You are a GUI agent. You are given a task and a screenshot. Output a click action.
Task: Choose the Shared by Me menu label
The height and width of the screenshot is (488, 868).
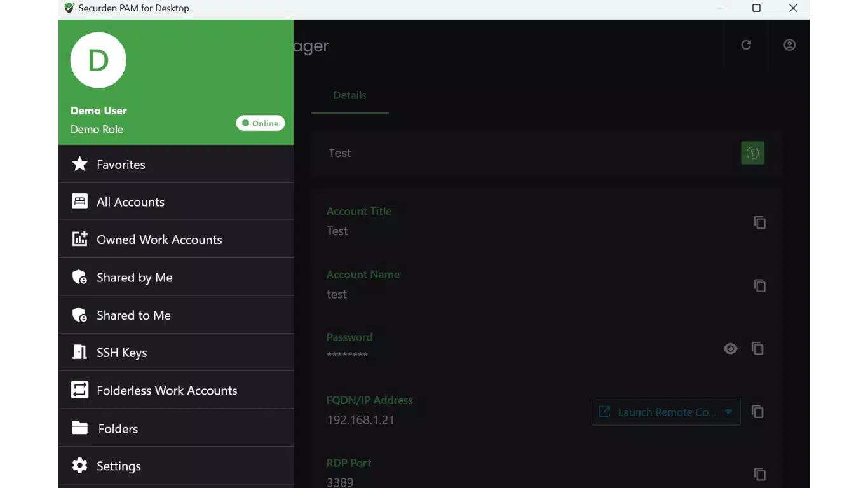pos(135,278)
